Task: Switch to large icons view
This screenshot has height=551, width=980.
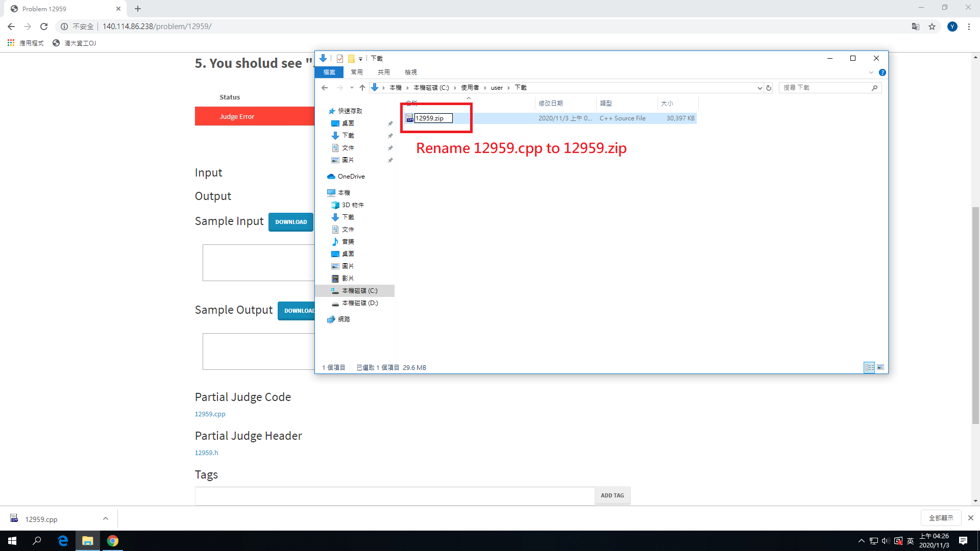Action: coord(880,367)
